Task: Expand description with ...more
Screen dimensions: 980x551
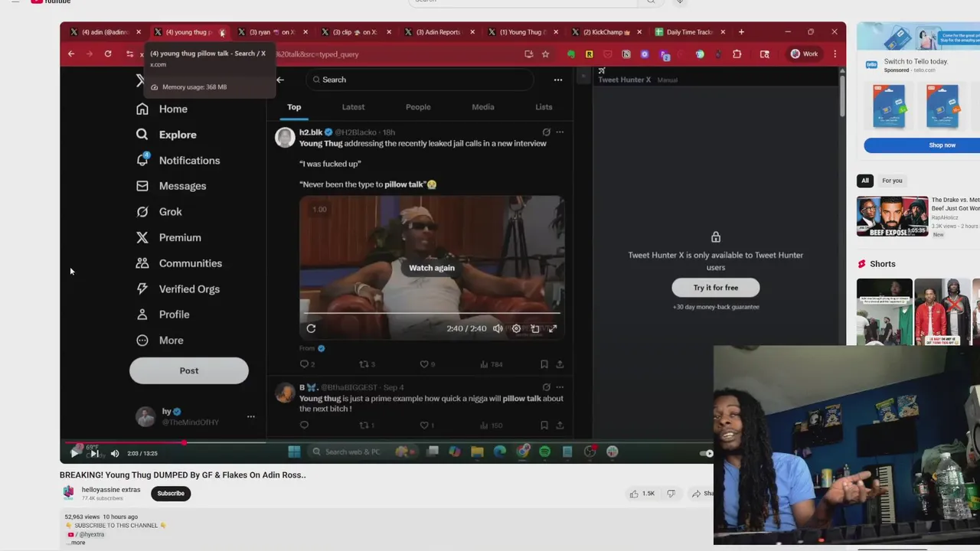Action: click(x=77, y=543)
